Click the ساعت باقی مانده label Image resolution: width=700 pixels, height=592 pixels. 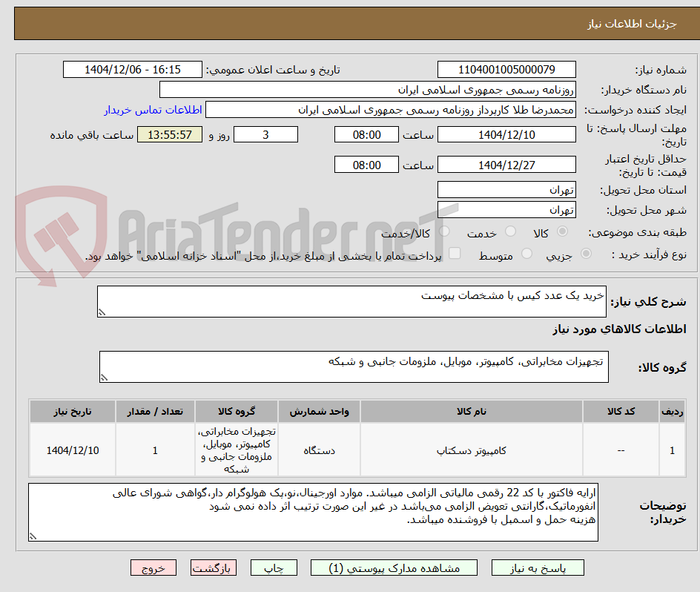pyautogui.click(x=91, y=135)
